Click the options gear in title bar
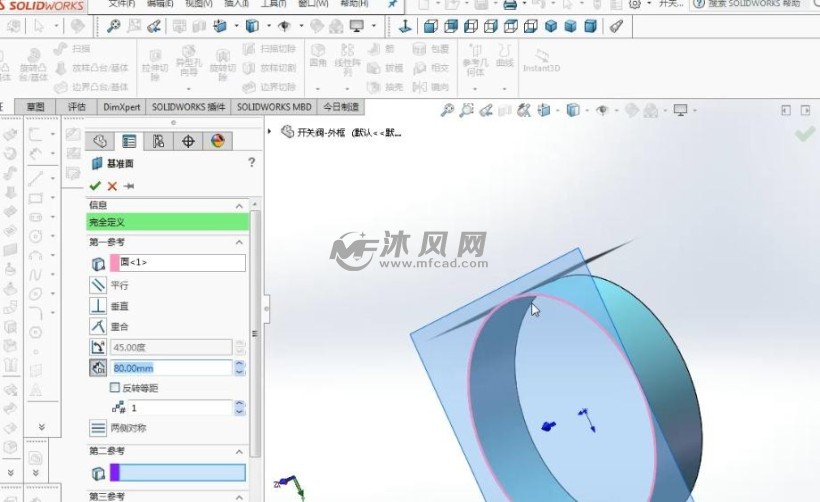 point(634,4)
